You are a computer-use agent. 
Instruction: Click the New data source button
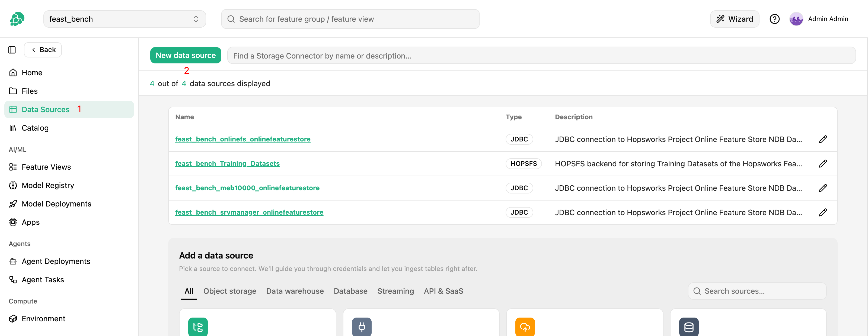(x=186, y=55)
